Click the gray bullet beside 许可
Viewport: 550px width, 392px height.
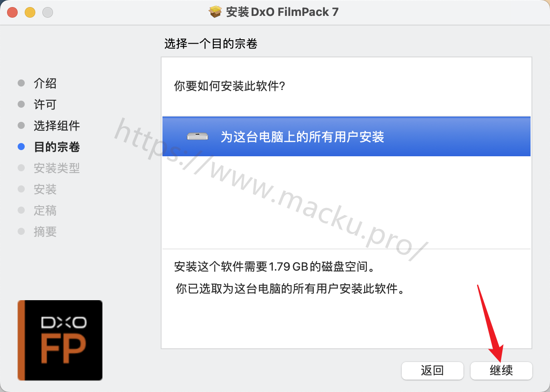click(21, 105)
